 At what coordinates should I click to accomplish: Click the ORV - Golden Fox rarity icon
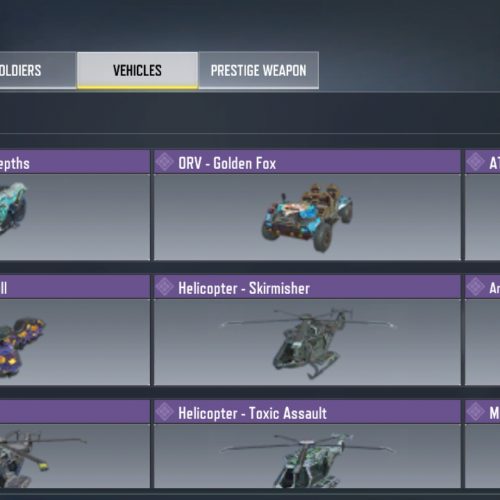coord(165,162)
